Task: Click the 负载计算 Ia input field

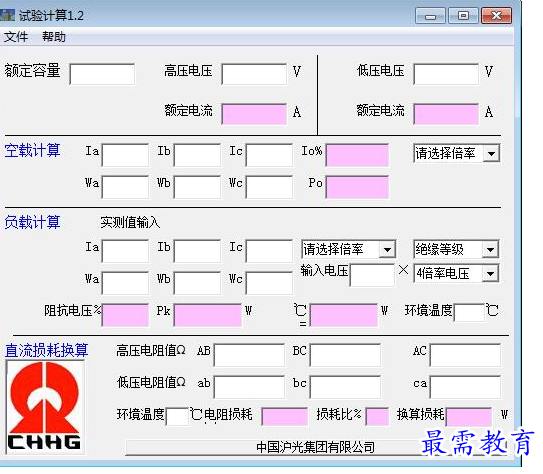Action: tap(125, 251)
